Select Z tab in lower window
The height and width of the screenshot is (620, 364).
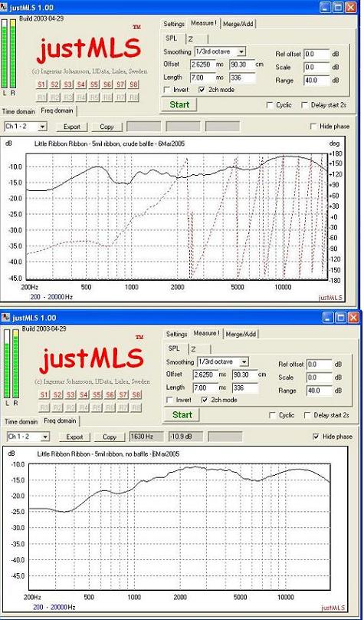coord(199,348)
